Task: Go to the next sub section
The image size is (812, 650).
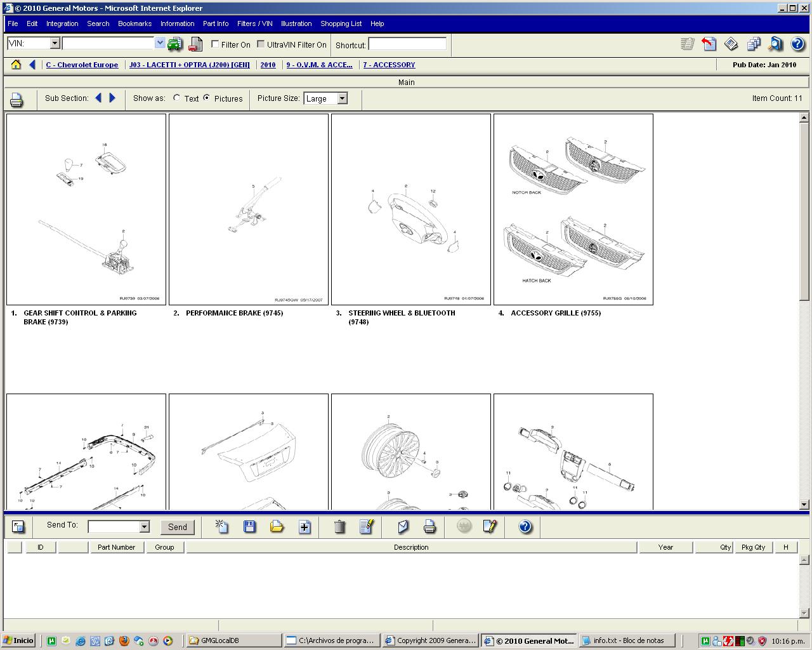Action: tap(112, 98)
